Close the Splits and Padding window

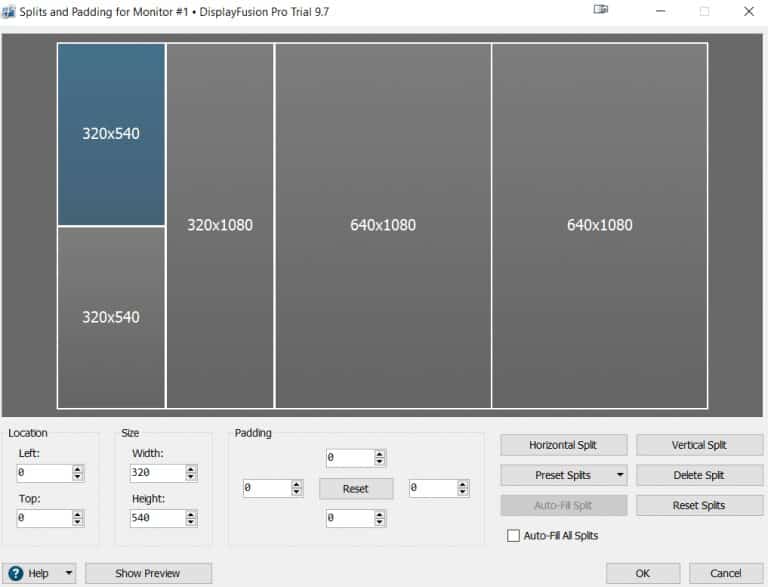(749, 11)
